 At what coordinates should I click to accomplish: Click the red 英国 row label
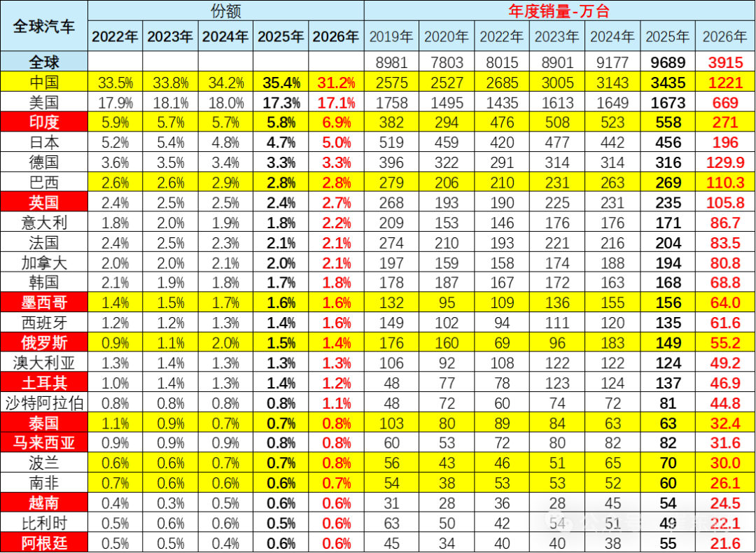(x=44, y=202)
